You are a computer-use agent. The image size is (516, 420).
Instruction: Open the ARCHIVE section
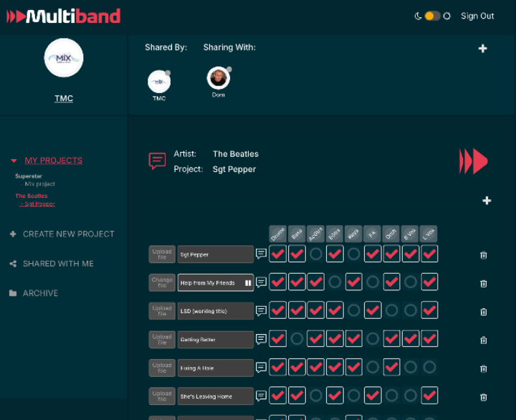tap(40, 293)
